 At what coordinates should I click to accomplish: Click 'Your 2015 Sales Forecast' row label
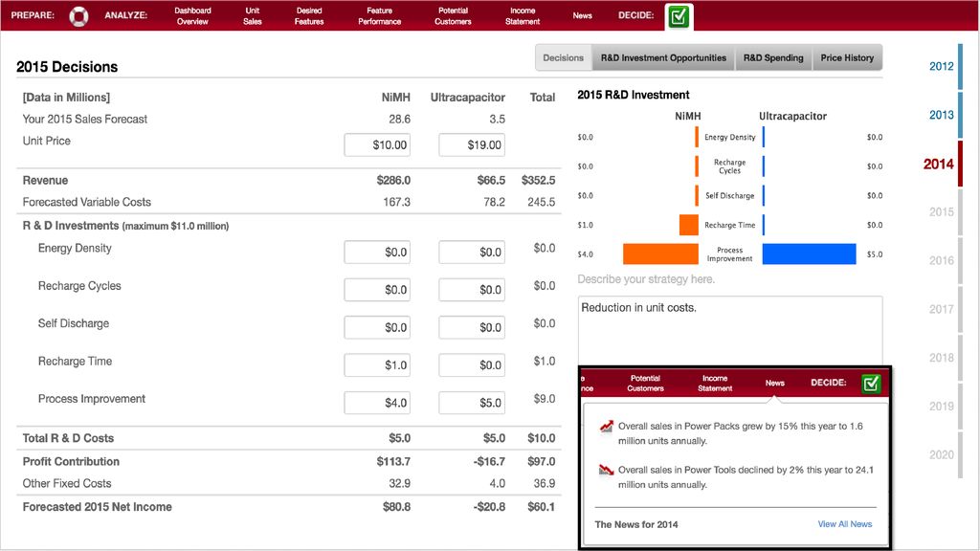[85, 120]
